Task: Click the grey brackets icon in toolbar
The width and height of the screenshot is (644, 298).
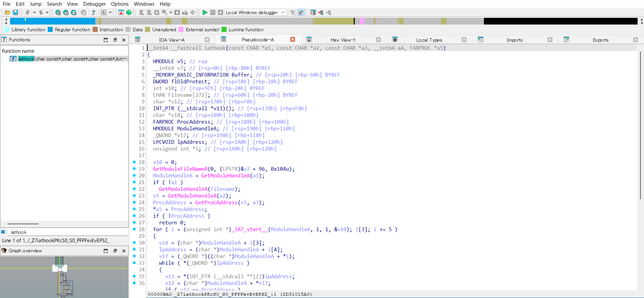Action: 157,12
